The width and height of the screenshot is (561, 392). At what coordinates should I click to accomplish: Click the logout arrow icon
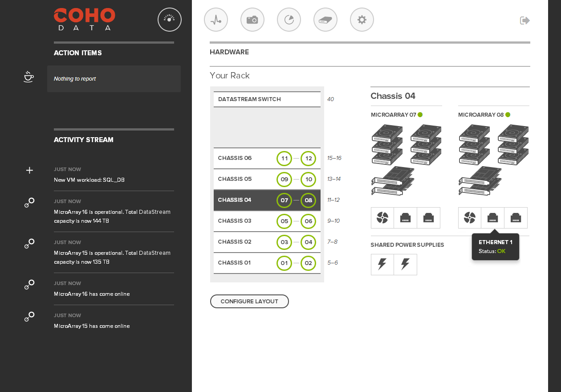(x=525, y=20)
